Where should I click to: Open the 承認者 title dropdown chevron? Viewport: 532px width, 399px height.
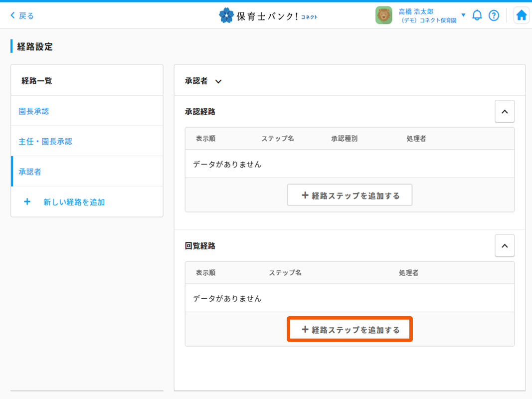[218, 81]
